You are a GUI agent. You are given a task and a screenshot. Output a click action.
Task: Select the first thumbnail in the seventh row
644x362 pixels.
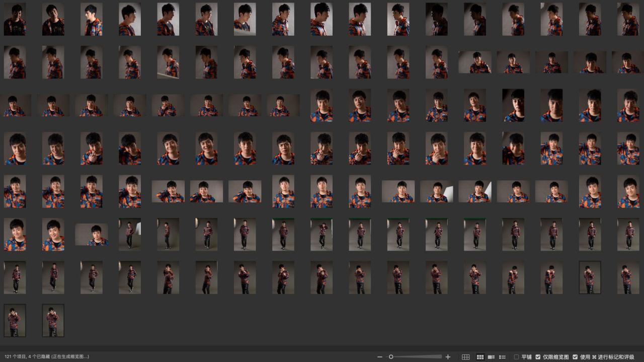tap(15, 277)
